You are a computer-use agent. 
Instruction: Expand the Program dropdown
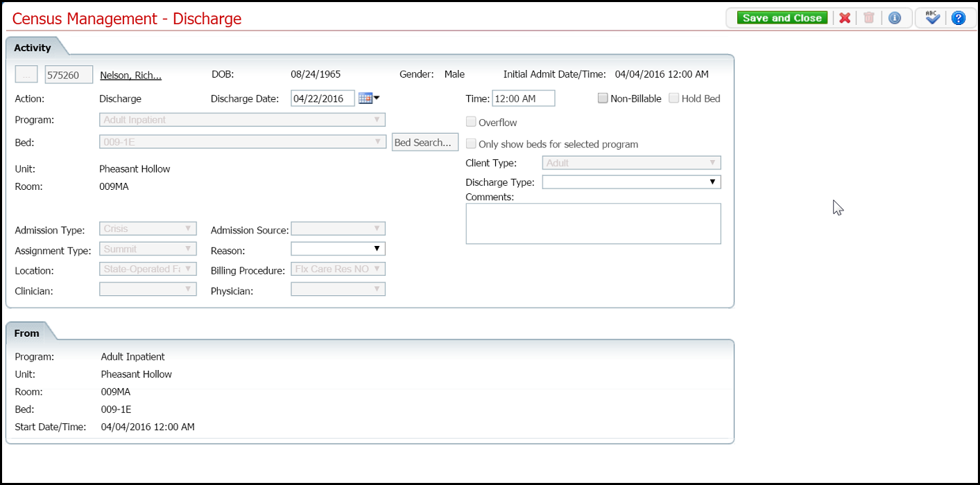tap(242, 120)
